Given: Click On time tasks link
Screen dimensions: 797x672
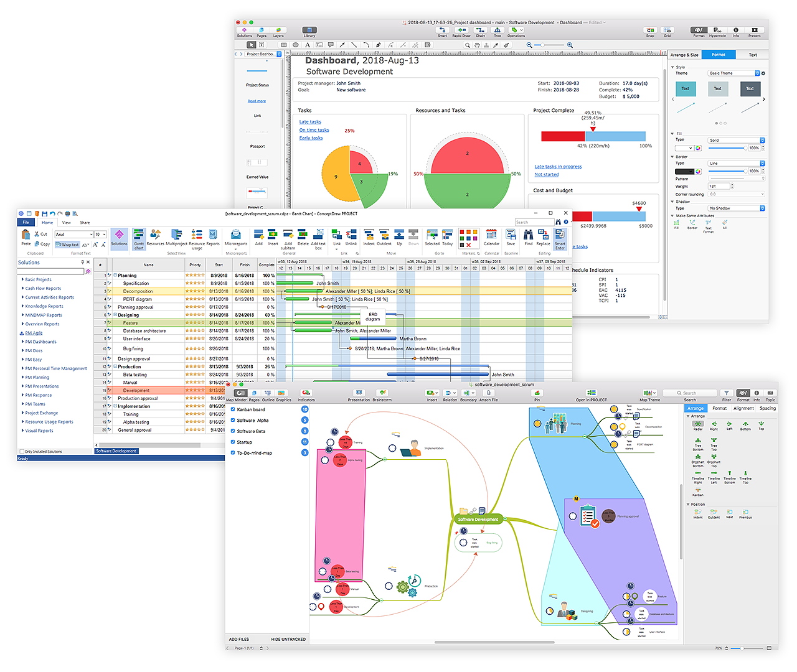Looking at the screenshot, I should pyautogui.click(x=314, y=130).
